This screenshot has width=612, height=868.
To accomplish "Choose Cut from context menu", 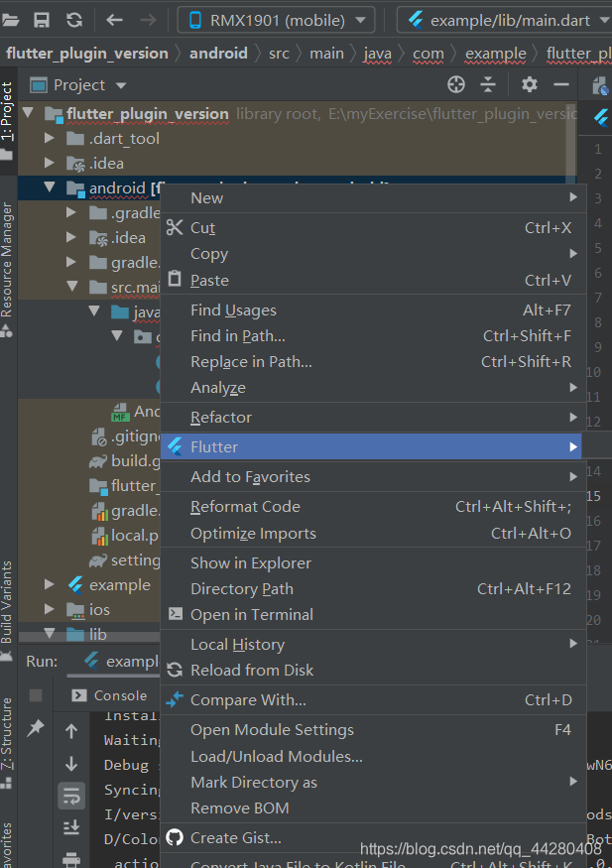I will [373, 227].
